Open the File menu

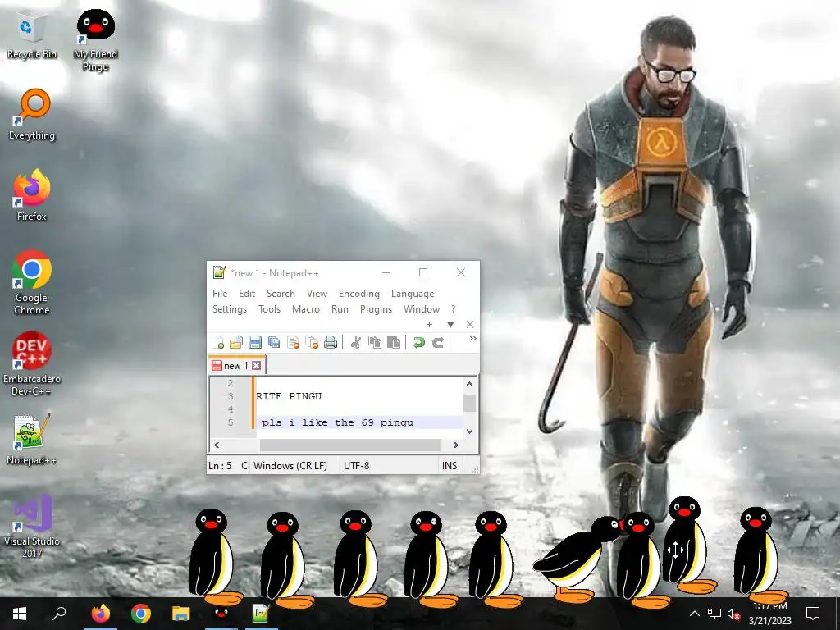pos(220,294)
